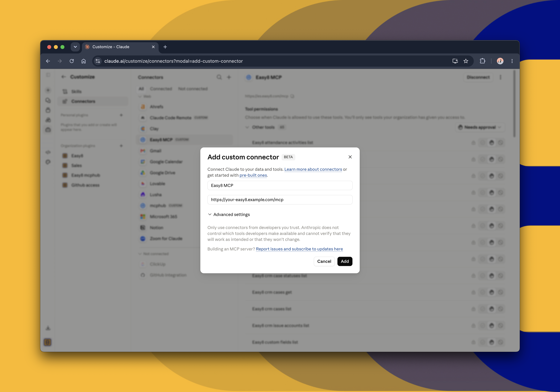The height and width of the screenshot is (392, 560).
Task: Click the Notion connector icon
Action: coord(143,228)
